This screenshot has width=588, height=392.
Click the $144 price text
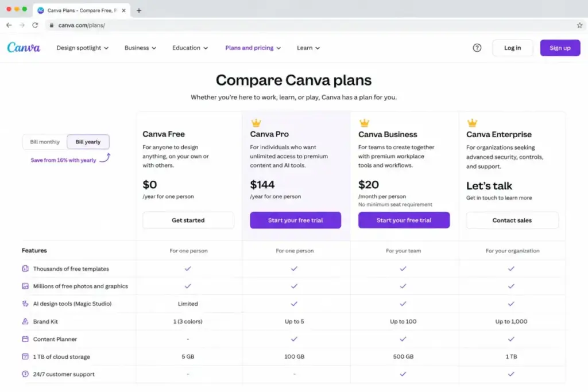(x=262, y=184)
